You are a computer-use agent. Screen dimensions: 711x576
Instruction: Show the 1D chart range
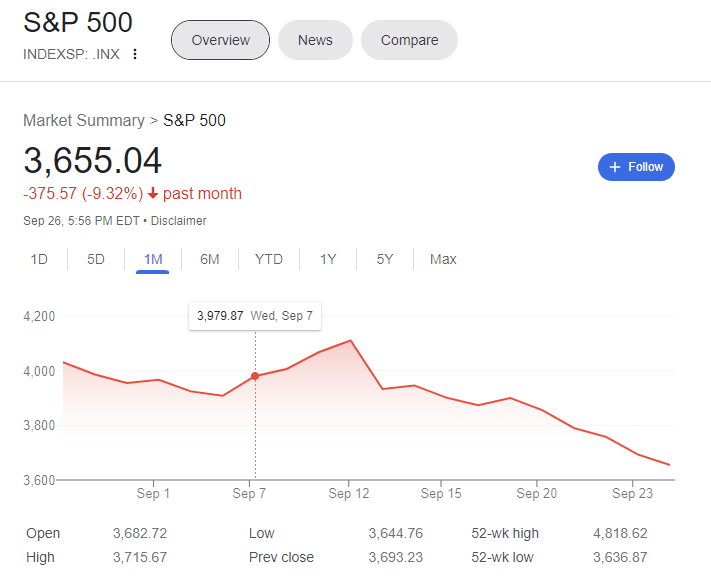click(39, 259)
